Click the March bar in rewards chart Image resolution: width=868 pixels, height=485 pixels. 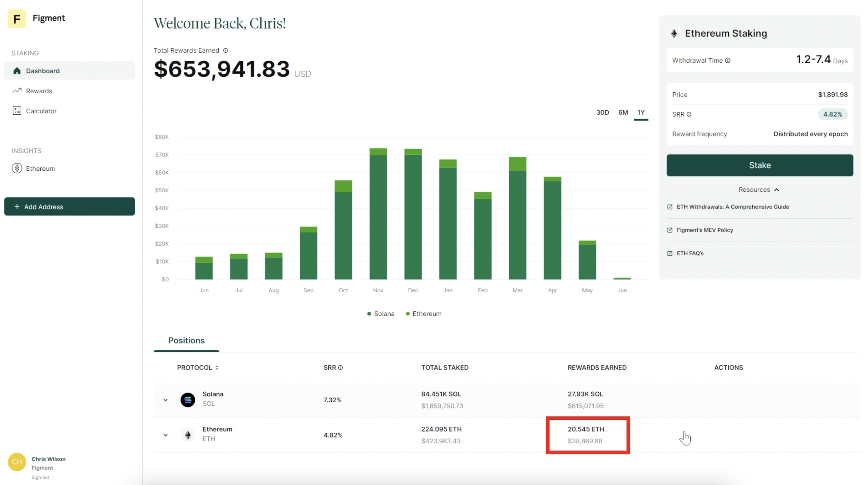pos(518,218)
